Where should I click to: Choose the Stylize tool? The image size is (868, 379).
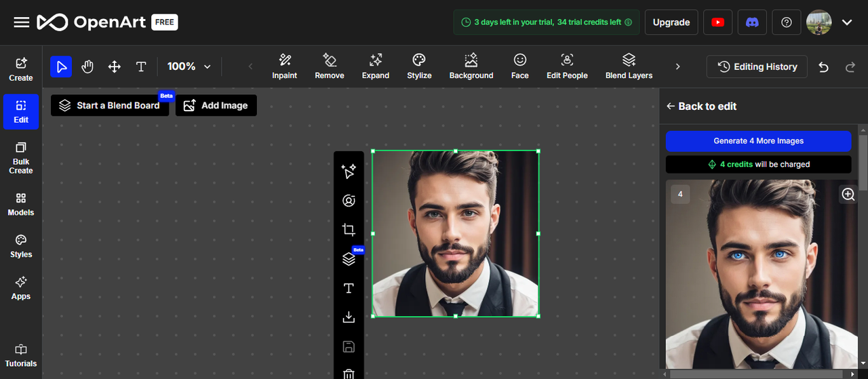pos(419,66)
